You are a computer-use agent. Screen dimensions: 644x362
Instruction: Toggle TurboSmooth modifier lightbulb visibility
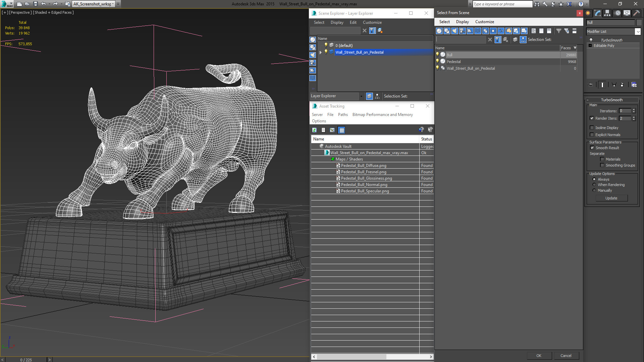tap(591, 40)
